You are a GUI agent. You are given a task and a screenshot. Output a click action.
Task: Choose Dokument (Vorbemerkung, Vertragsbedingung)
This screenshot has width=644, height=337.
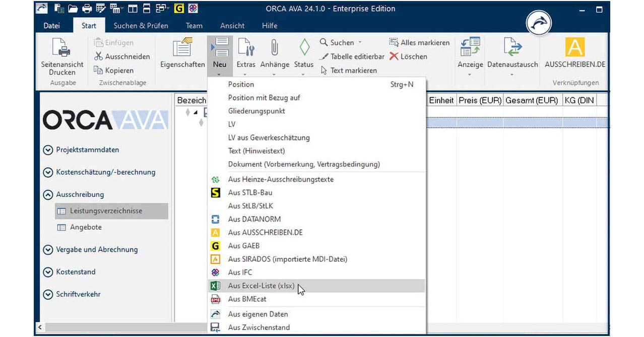pyautogui.click(x=317, y=164)
